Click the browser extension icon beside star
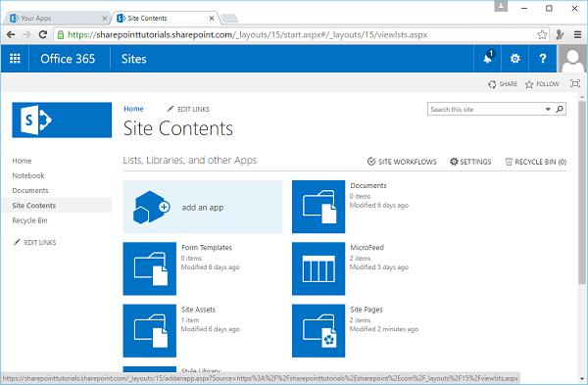588x385 pixels. coord(560,35)
